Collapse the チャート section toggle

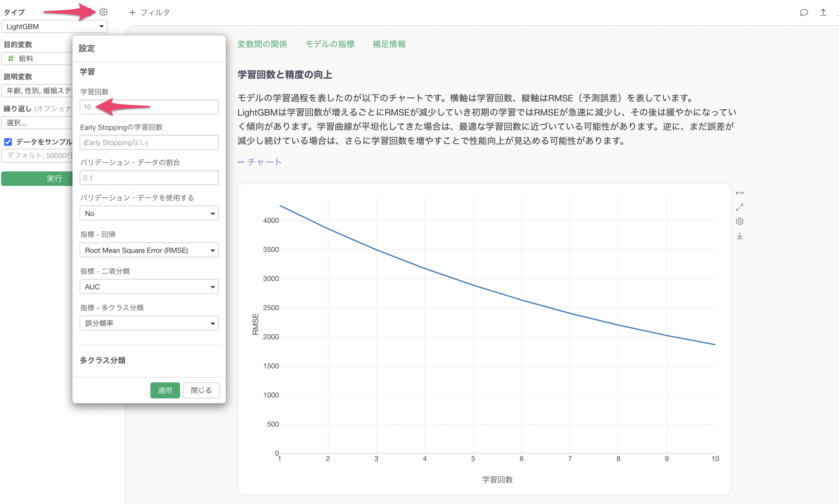259,162
